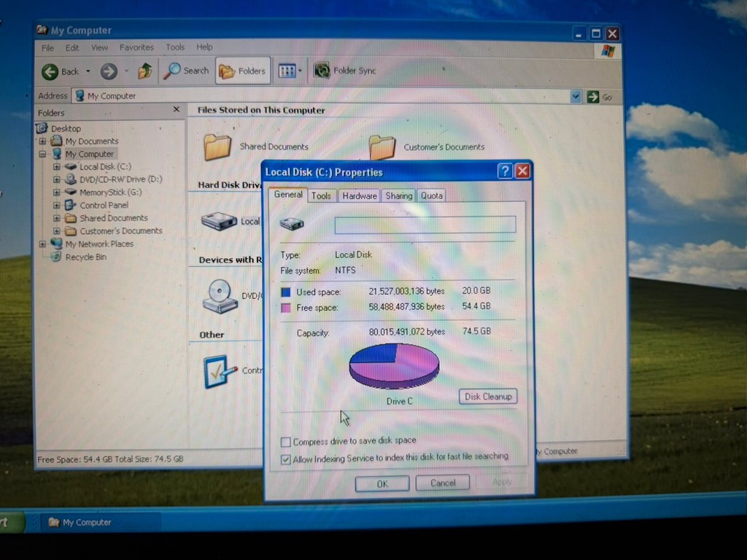Select Shared Documents folder icon in tree
The width and height of the screenshot is (747, 560).
coord(71,218)
